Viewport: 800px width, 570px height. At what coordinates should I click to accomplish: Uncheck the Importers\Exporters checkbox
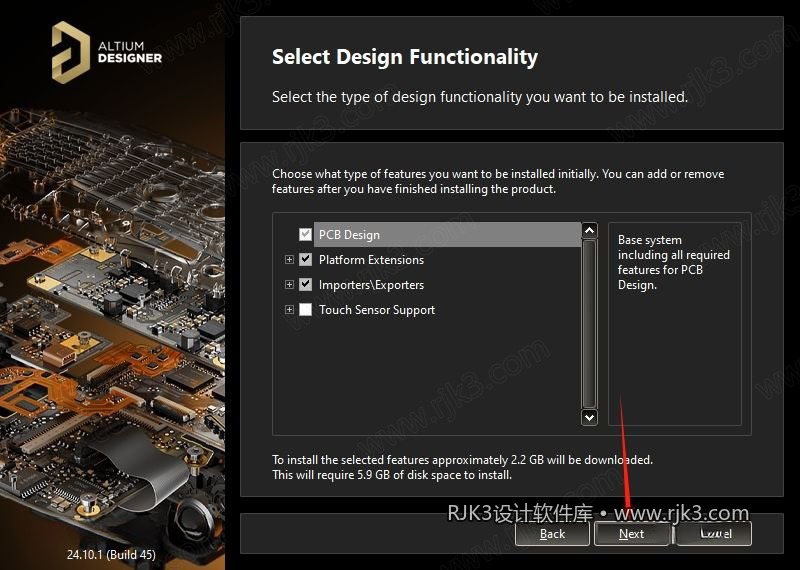point(305,284)
